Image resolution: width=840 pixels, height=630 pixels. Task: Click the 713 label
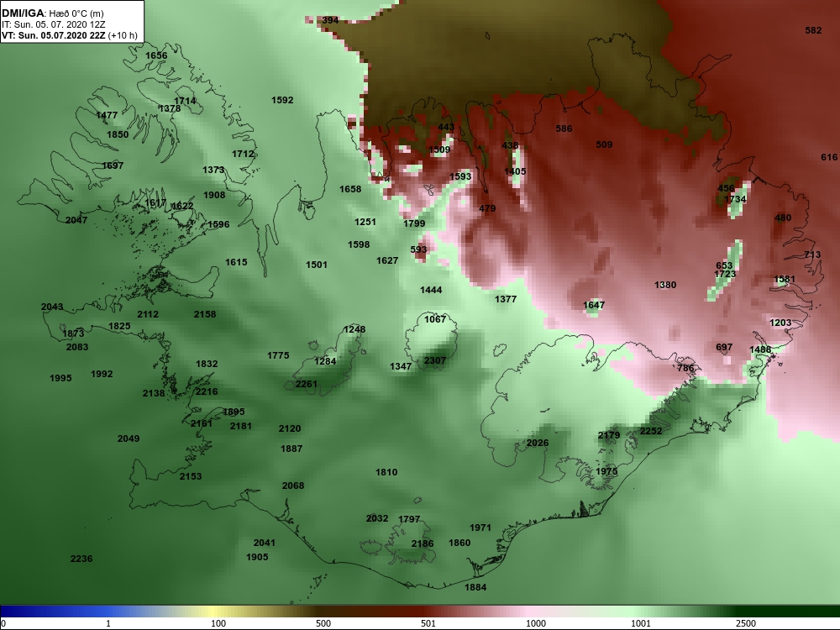pos(812,255)
